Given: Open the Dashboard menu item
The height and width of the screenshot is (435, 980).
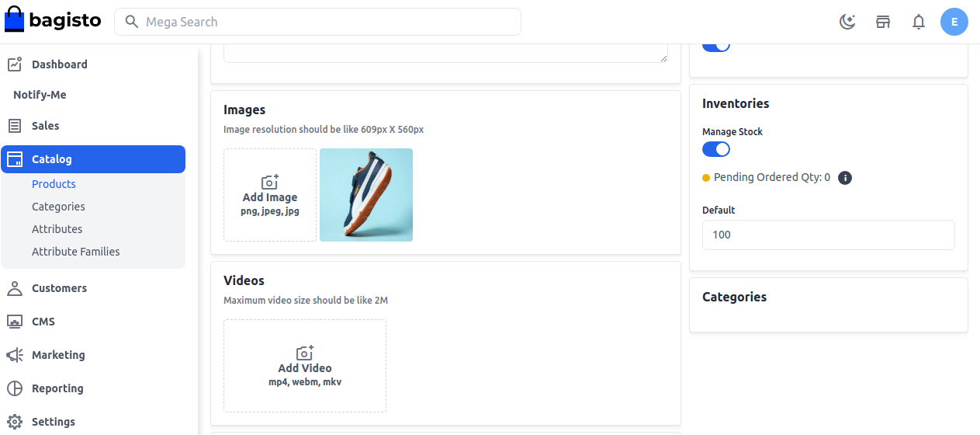Looking at the screenshot, I should (59, 64).
